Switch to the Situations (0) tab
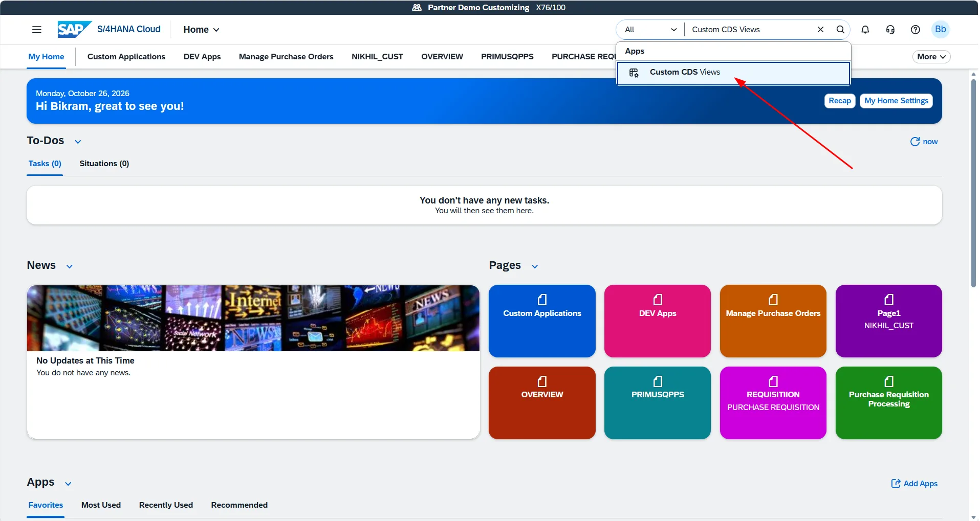980x521 pixels. 104,164
